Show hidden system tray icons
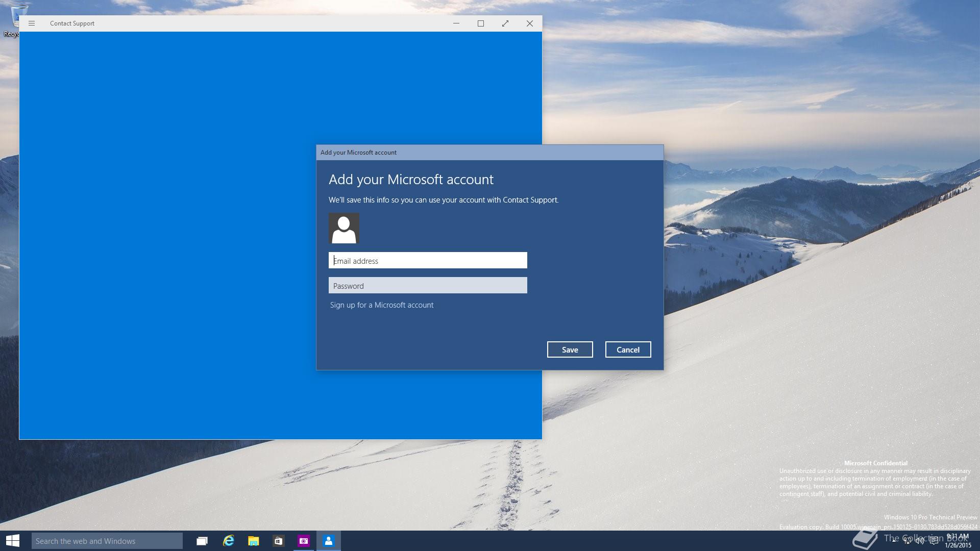 click(x=894, y=541)
